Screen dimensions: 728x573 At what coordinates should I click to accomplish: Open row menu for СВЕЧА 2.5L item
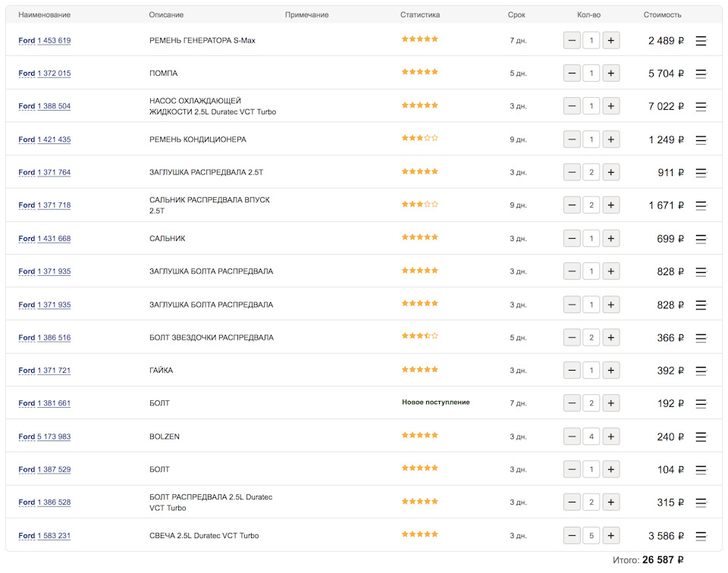coord(701,536)
